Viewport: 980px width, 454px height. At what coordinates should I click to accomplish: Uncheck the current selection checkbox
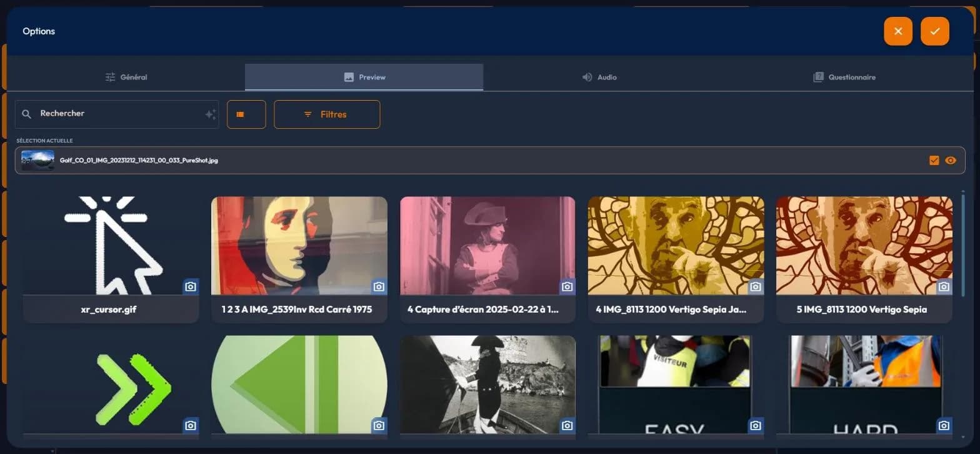click(934, 161)
